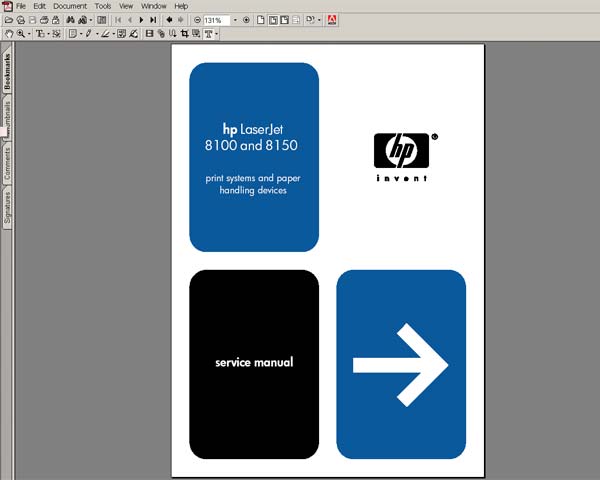Go to next view arrow
The image size is (600, 480).
click(x=181, y=20)
